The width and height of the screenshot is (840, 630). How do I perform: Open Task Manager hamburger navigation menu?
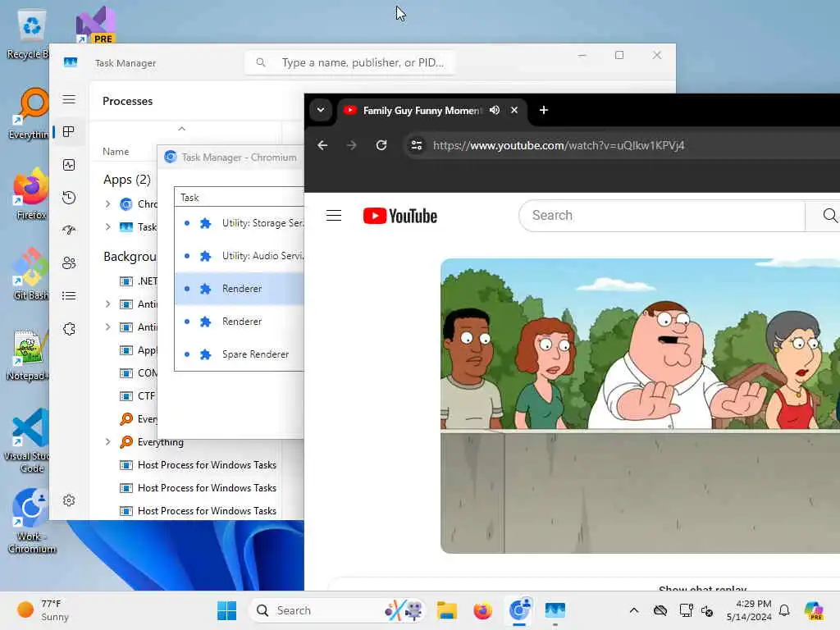pyautogui.click(x=69, y=99)
